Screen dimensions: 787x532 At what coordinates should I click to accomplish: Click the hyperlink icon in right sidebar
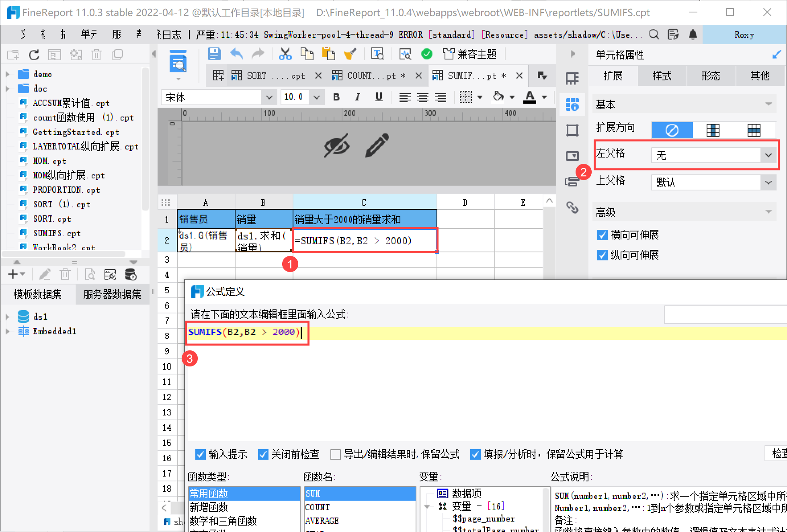(x=572, y=207)
